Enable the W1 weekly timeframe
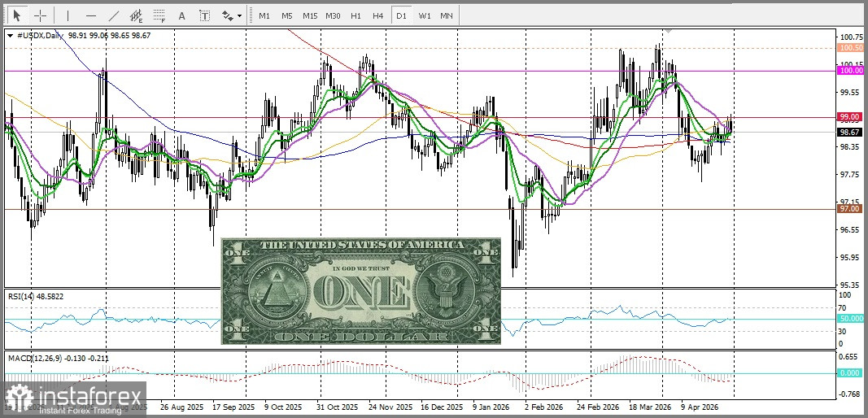Screen dimensions: 868x418 [424, 15]
